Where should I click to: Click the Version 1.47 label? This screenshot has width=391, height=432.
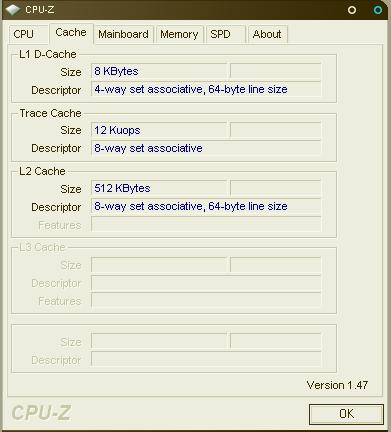[x=337, y=385]
